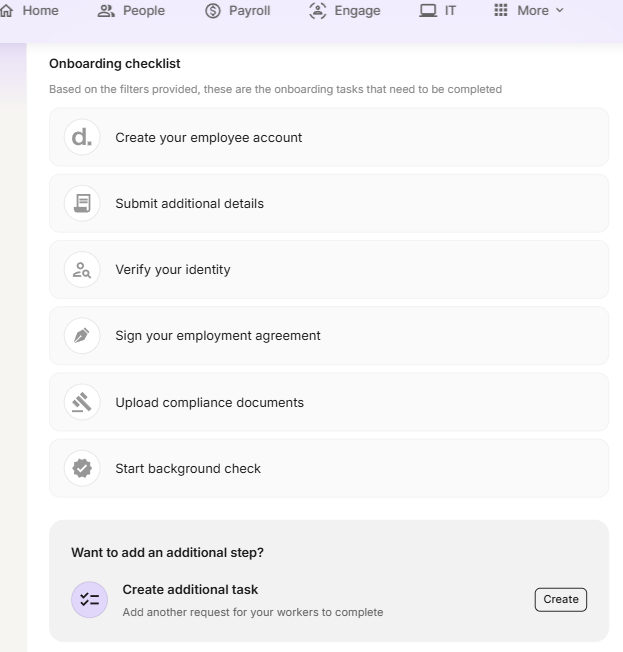Click the IT laptop icon in navigation
The height and width of the screenshot is (652, 623).
coord(428,11)
